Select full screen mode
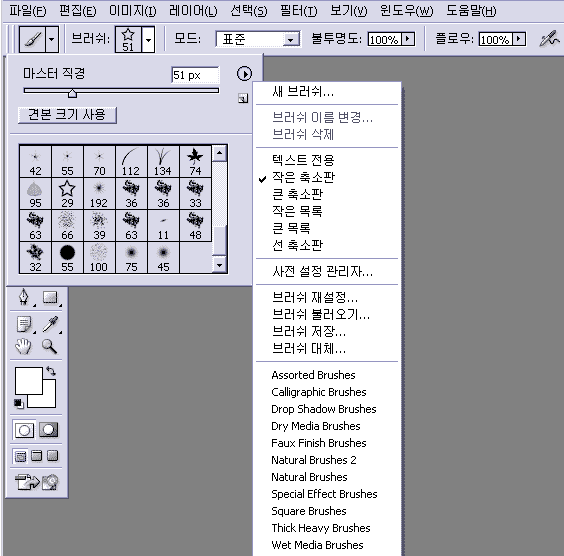Screen dimensions: 564x556 (x=53, y=456)
